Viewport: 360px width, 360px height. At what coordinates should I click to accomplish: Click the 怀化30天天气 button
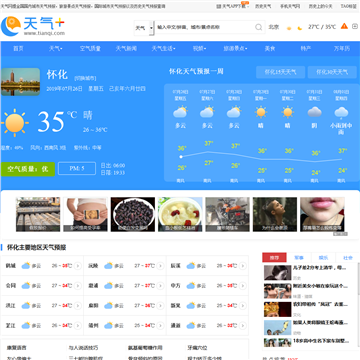tap(332, 72)
